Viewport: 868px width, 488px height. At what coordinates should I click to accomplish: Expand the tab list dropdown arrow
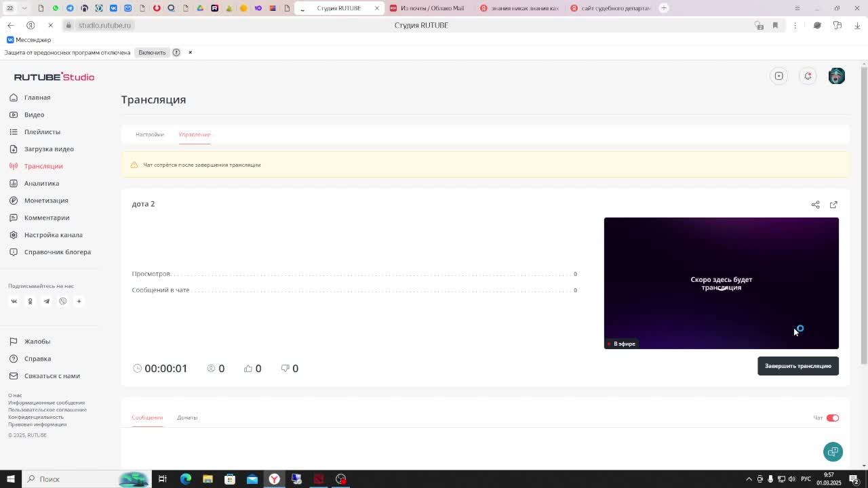pyautogui.click(x=24, y=8)
